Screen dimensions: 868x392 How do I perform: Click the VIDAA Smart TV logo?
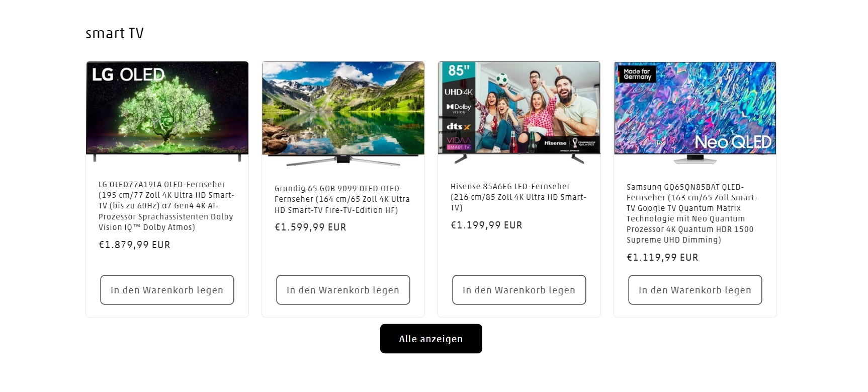(458, 143)
